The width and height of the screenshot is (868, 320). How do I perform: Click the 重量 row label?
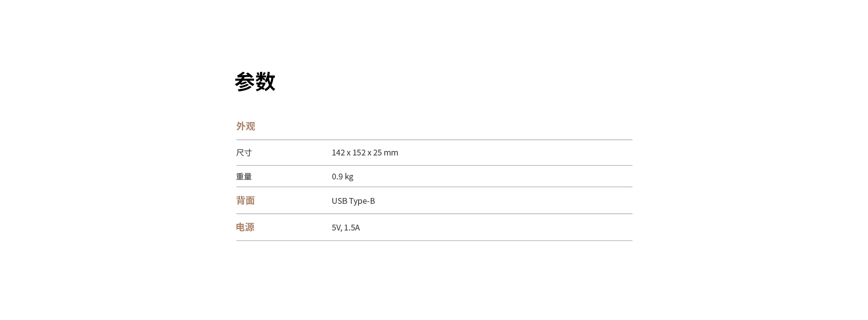(x=244, y=177)
